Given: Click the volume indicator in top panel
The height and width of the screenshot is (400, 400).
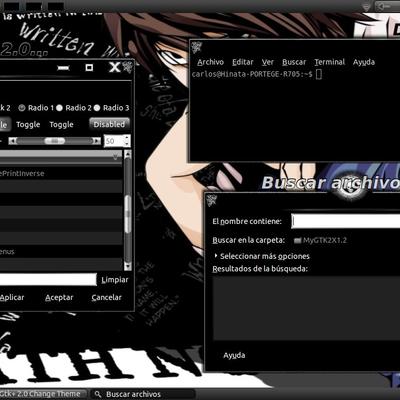Looking at the screenshot, I should [x=383, y=6].
